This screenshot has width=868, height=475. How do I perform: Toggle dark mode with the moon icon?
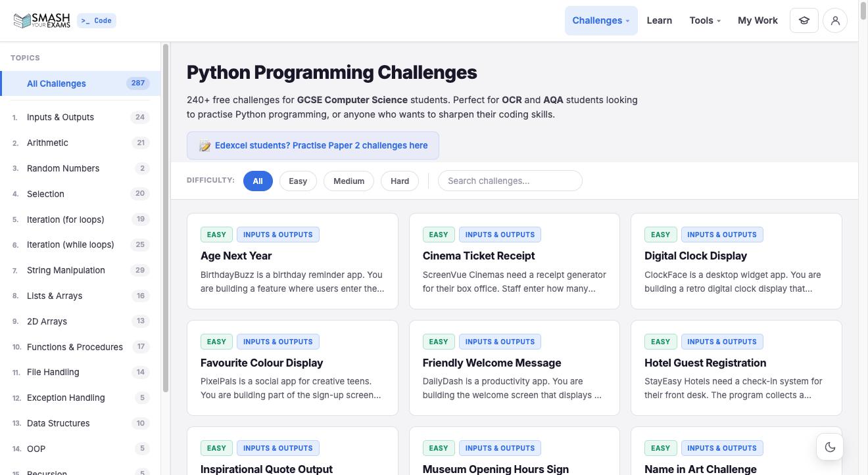(830, 447)
